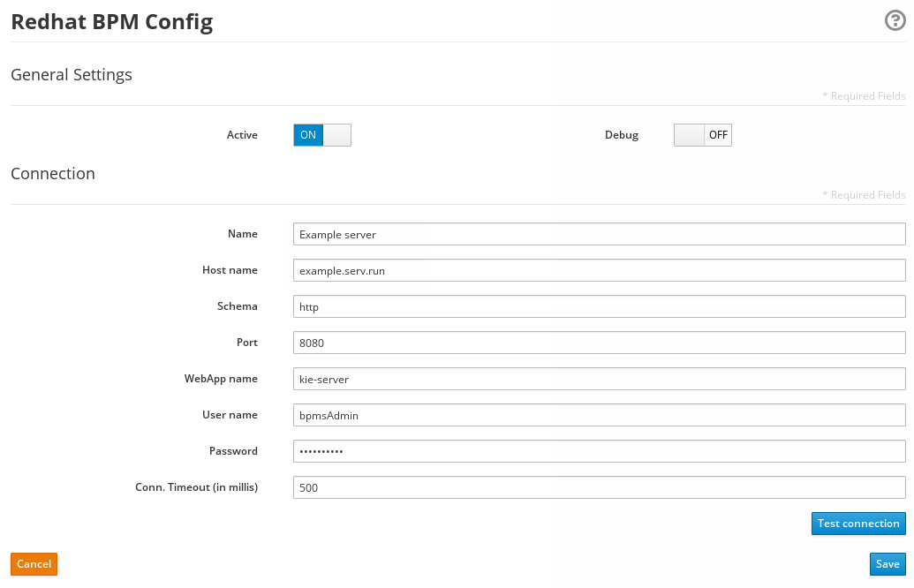914x588 pixels.
Task: Run Test connection
Action: [858, 524]
